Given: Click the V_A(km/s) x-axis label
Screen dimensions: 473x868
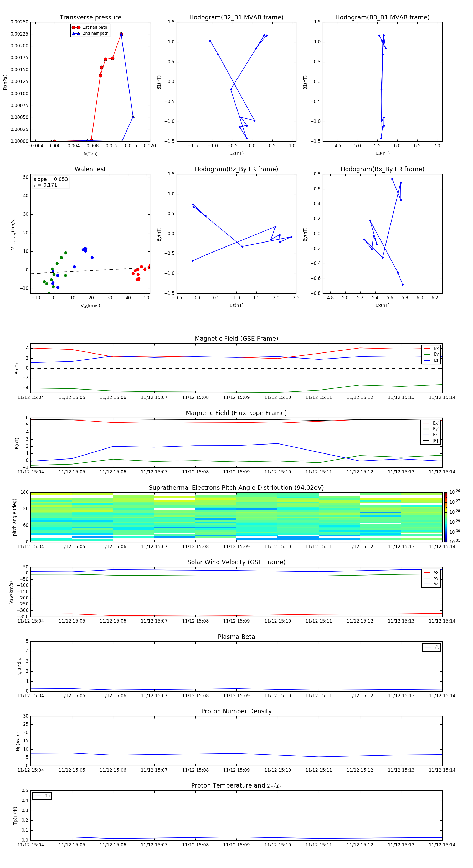Looking at the screenshot, I should coord(90,306).
